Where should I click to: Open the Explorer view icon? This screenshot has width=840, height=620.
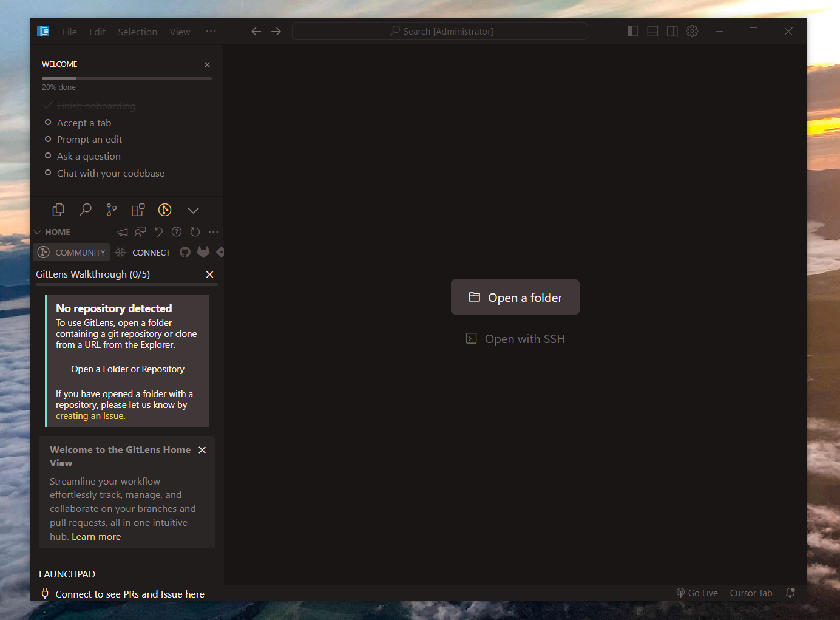coord(58,210)
